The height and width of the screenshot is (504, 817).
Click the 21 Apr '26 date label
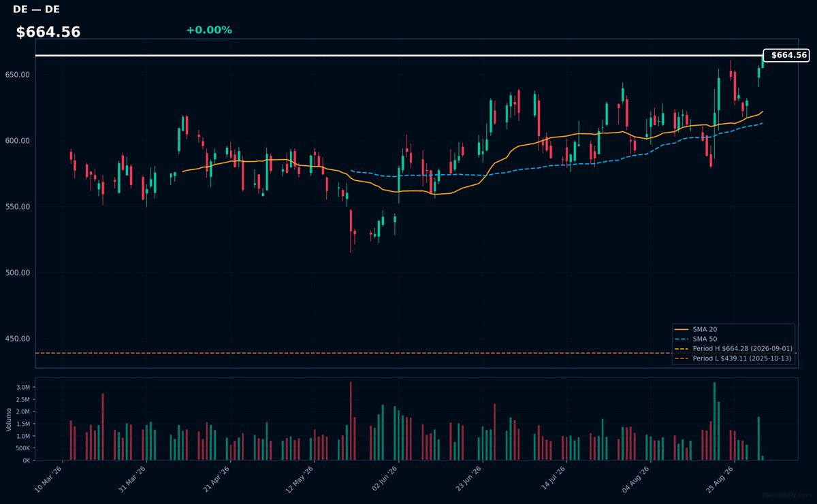[x=217, y=478]
